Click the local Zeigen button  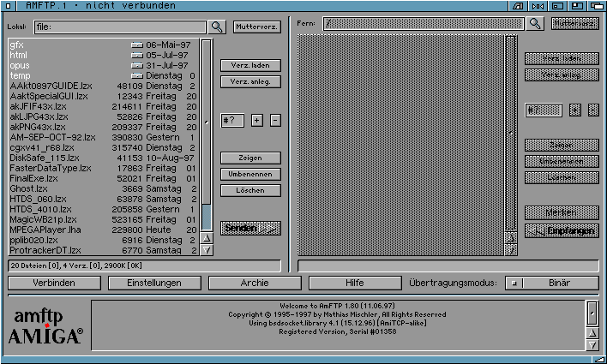pyautogui.click(x=250, y=158)
